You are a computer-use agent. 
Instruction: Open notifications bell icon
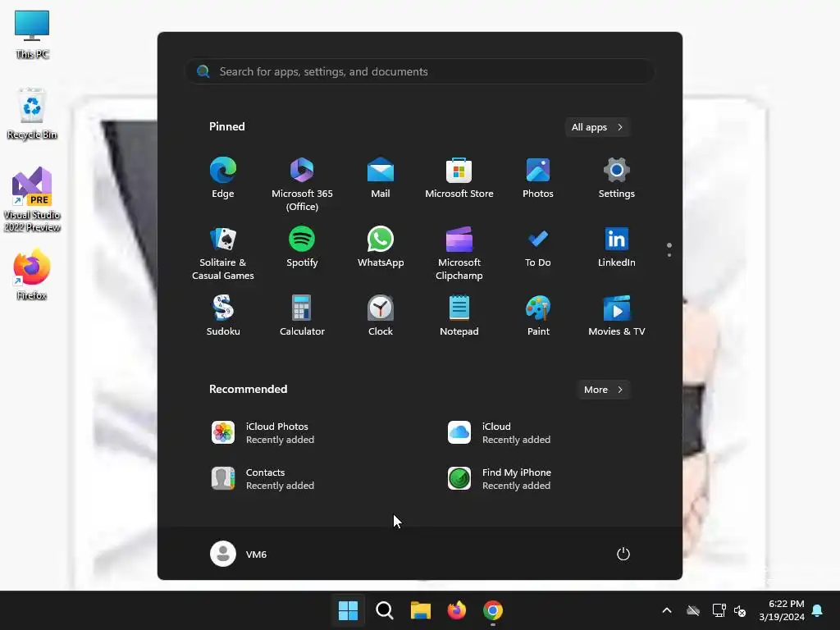coord(818,610)
